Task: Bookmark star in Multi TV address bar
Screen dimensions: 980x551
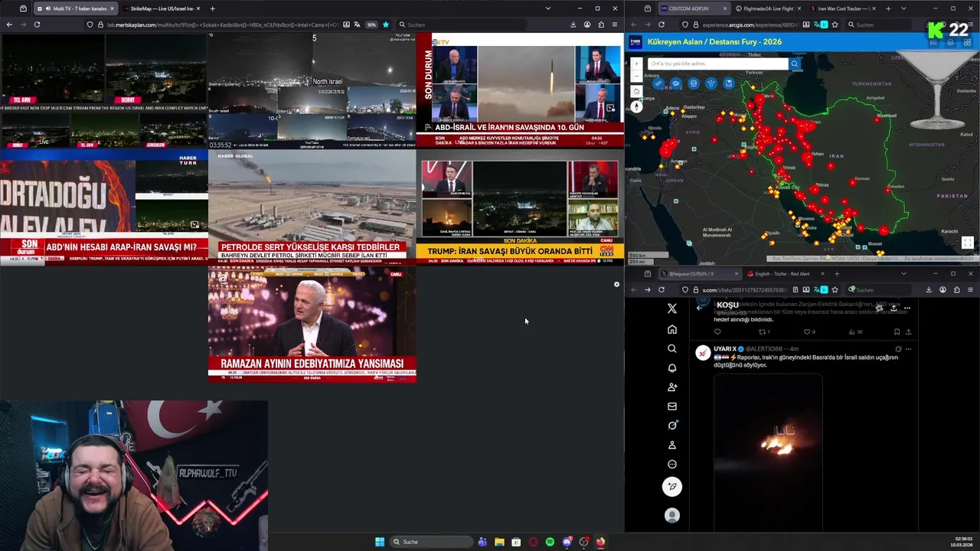Action: coord(385,24)
